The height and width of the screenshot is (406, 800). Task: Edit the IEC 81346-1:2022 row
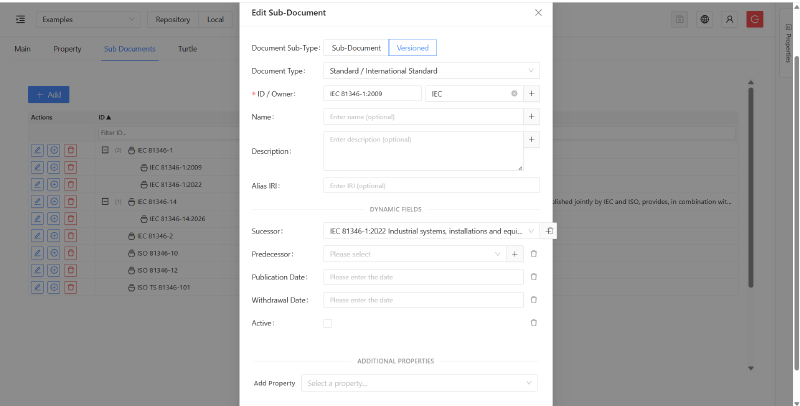point(37,185)
